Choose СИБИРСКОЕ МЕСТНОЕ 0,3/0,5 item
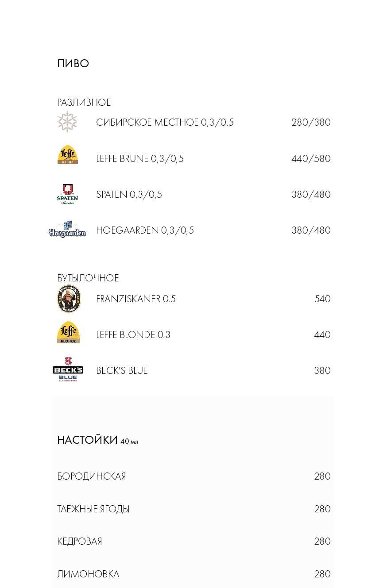The width and height of the screenshot is (387, 588). 165,123
